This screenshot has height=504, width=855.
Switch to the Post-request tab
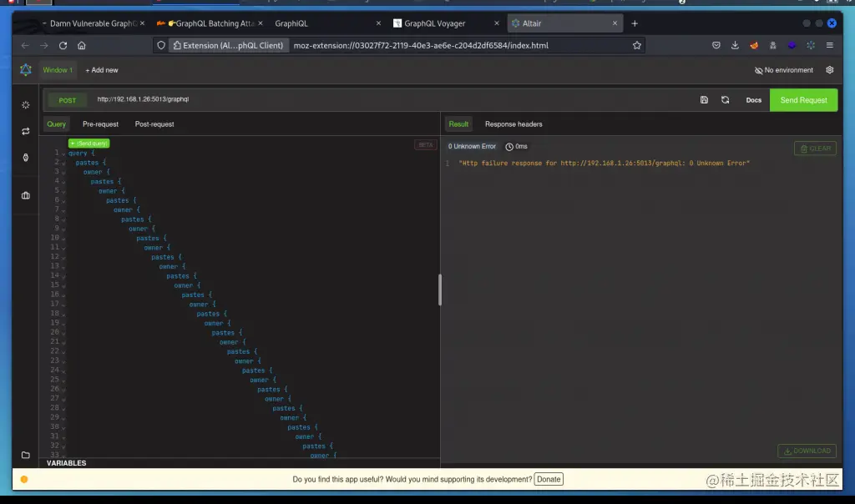(154, 124)
